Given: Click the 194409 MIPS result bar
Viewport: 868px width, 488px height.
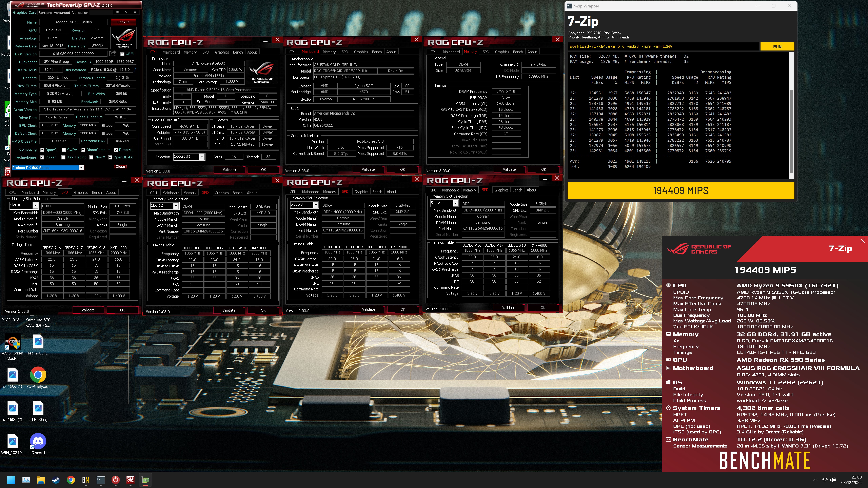Looking at the screenshot, I should click(x=681, y=191).
